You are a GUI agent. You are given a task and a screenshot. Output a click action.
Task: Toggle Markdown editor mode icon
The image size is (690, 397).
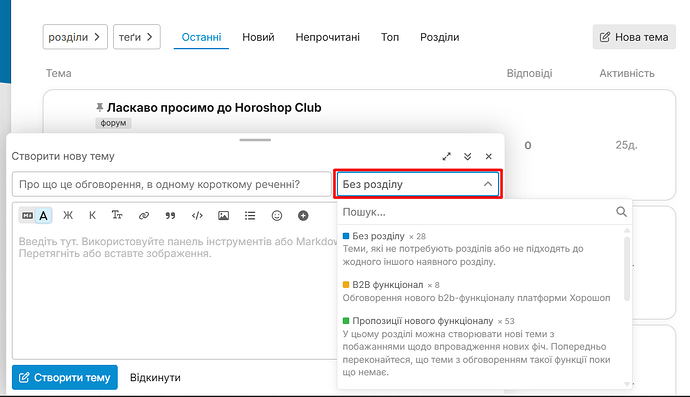point(27,216)
